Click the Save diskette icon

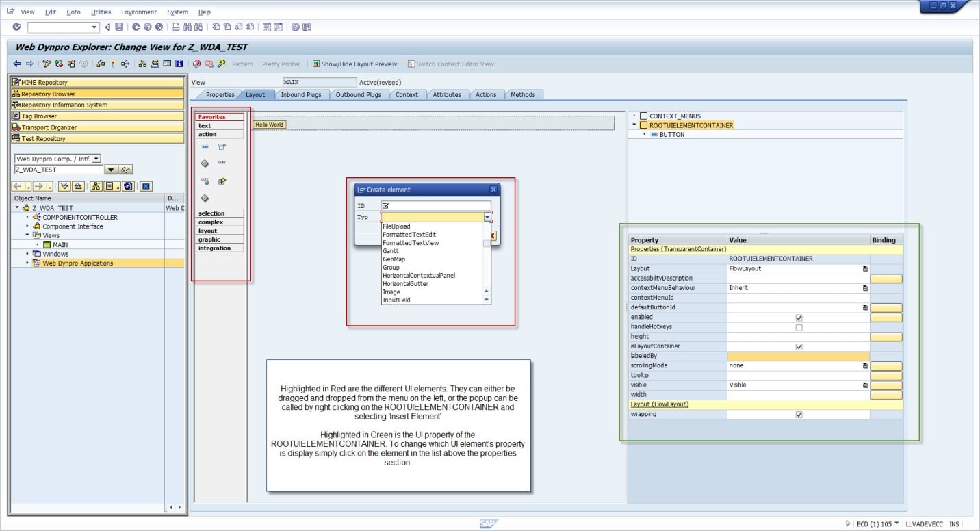[x=120, y=27]
